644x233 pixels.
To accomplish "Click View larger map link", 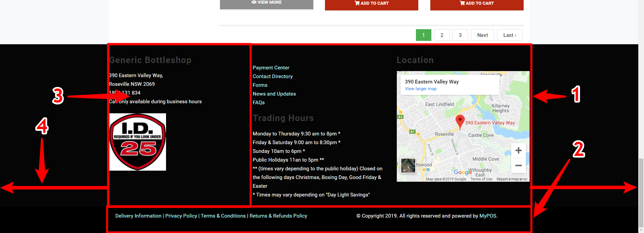I will 421,89.
